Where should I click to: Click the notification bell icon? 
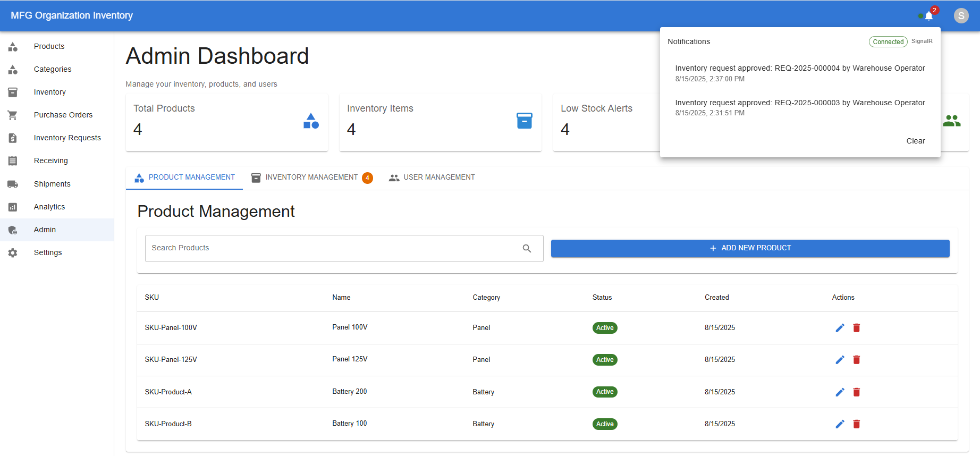tap(928, 16)
